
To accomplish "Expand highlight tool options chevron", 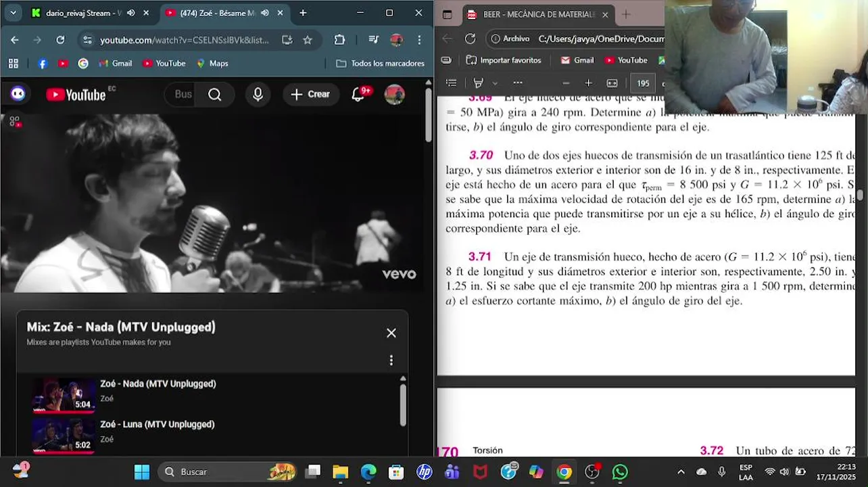I will tap(495, 83).
